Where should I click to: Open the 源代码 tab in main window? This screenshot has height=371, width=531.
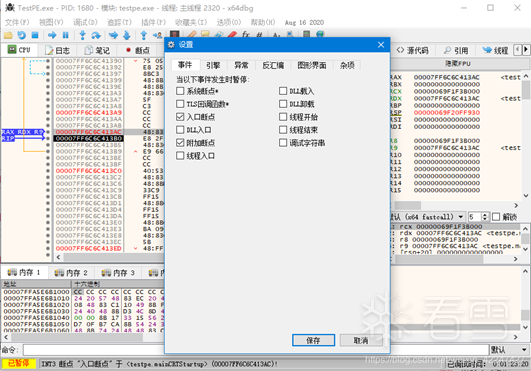[x=412, y=50]
